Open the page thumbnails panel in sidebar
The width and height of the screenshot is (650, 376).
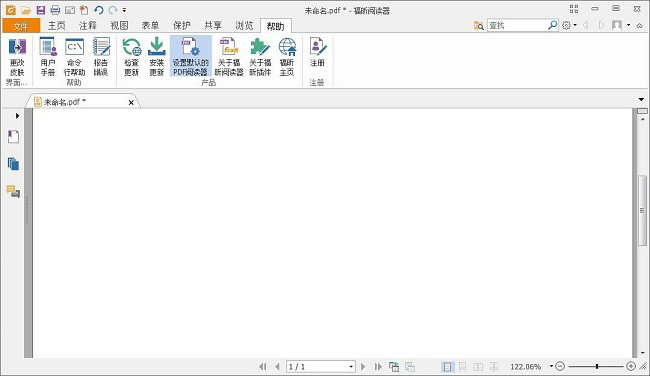[x=13, y=164]
